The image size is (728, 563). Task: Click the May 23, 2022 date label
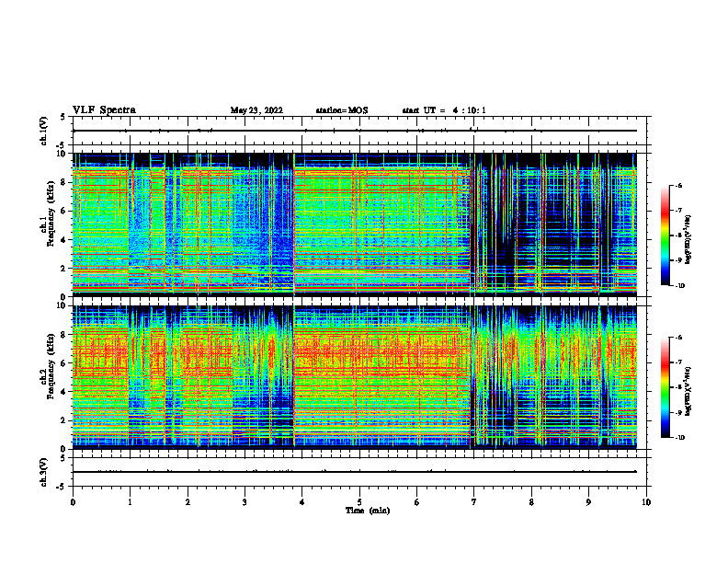click(256, 110)
